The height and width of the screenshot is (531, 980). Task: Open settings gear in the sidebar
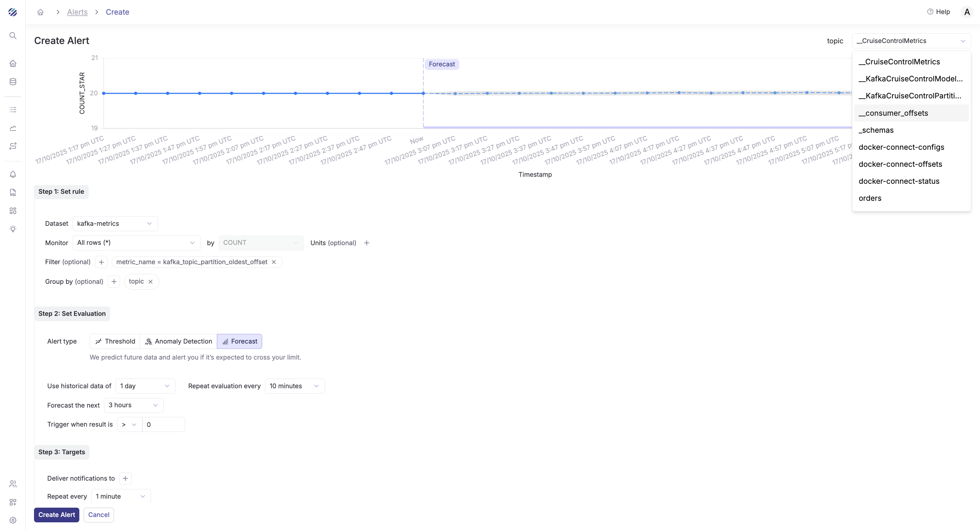click(13, 520)
